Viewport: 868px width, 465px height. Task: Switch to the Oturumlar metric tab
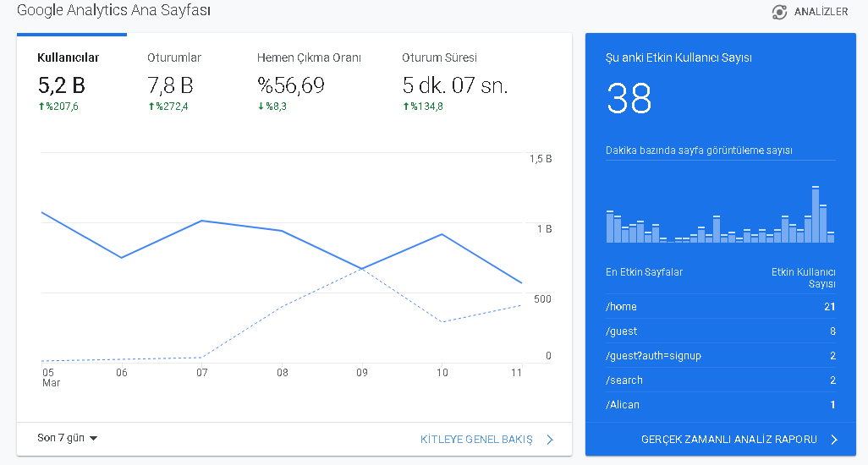[173, 83]
